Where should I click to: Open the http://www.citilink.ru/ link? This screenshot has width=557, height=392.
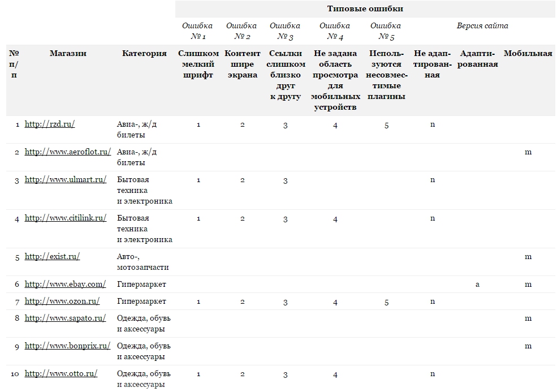point(65,217)
